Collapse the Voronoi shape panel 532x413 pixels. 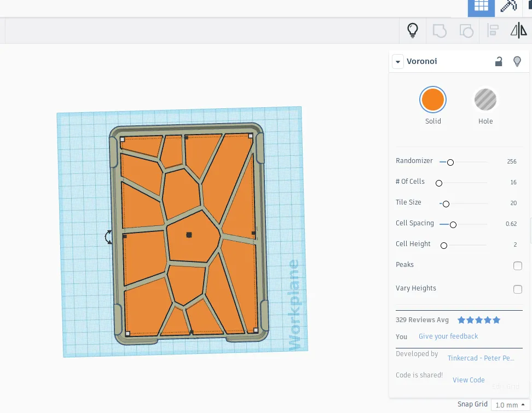tap(398, 62)
